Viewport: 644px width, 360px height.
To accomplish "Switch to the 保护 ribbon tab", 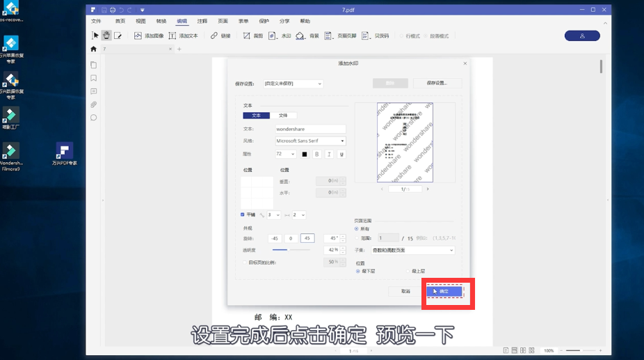I will pos(264,21).
